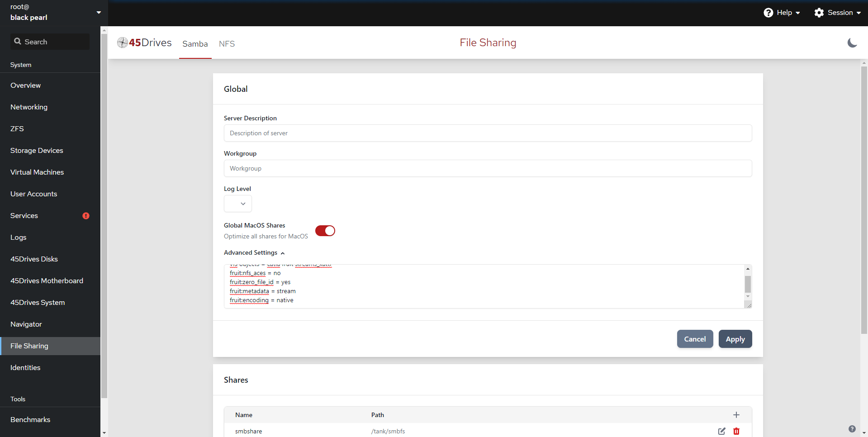Click the Name column header
The image size is (868, 437).
pos(244,415)
